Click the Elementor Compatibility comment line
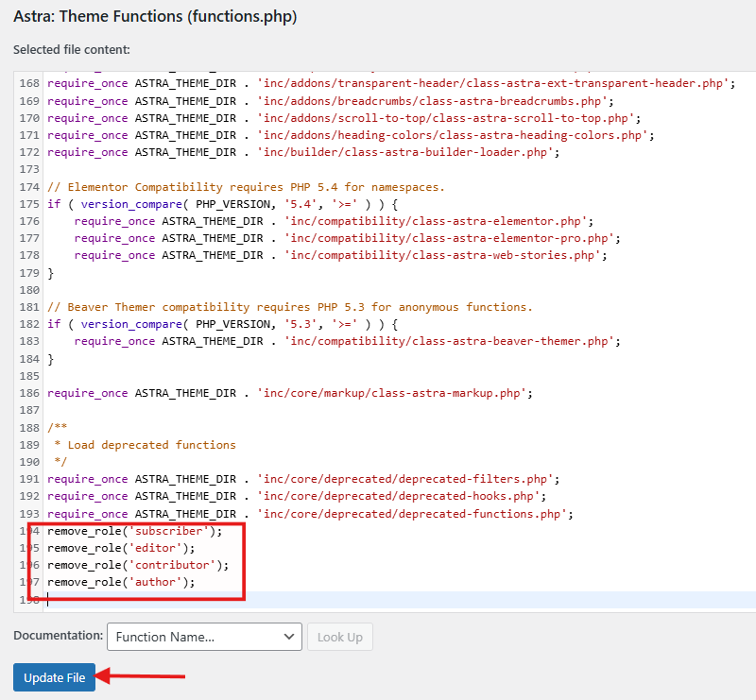 (246, 187)
